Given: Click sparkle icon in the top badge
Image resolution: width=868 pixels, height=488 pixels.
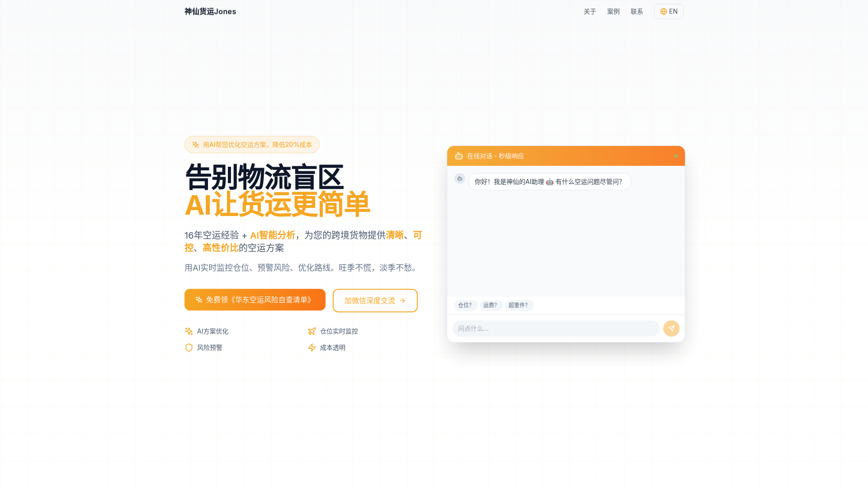Looking at the screenshot, I should 195,145.
